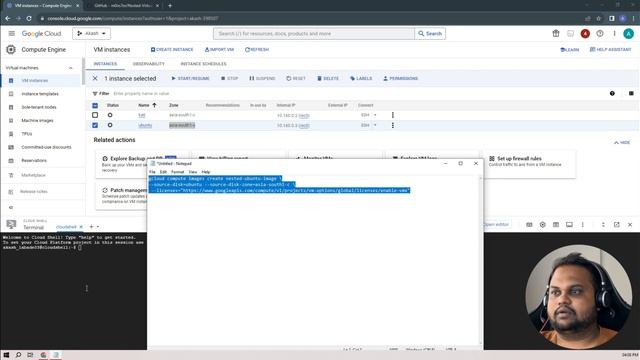Add a new Cloud Shell tab
Viewport: 640px width, 360px height.
coord(91,227)
